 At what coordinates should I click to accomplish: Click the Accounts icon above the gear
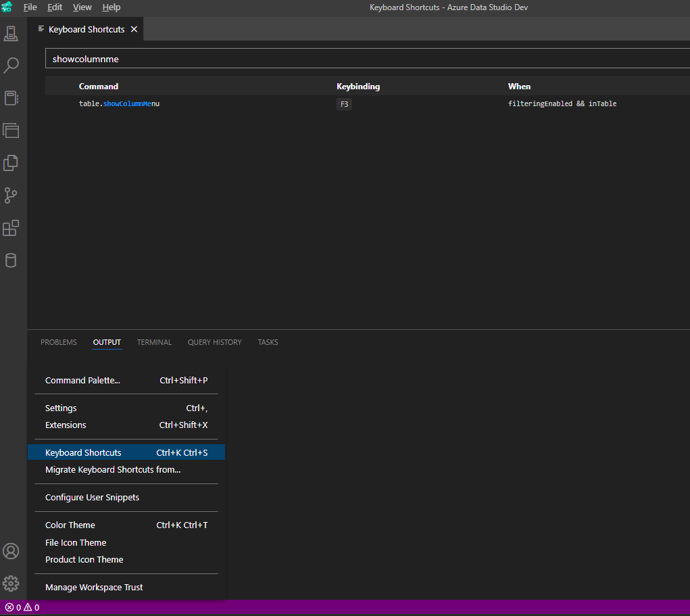coord(11,551)
